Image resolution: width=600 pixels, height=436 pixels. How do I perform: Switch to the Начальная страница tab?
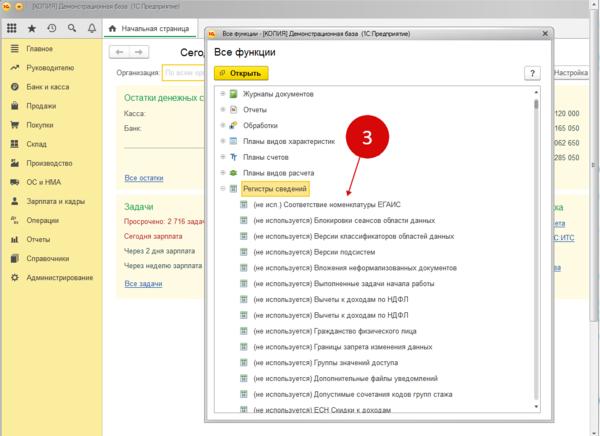[157, 28]
